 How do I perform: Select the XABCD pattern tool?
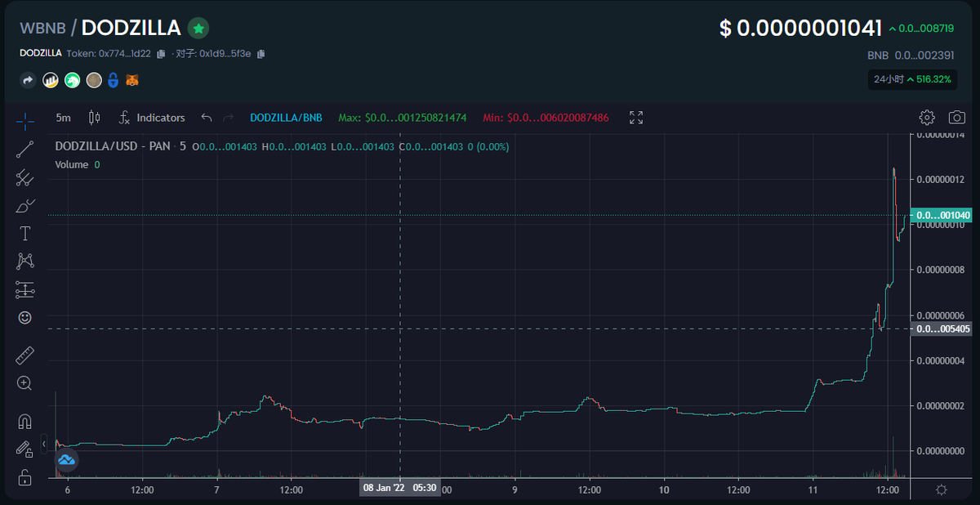pyautogui.click(x=25, y=261)
